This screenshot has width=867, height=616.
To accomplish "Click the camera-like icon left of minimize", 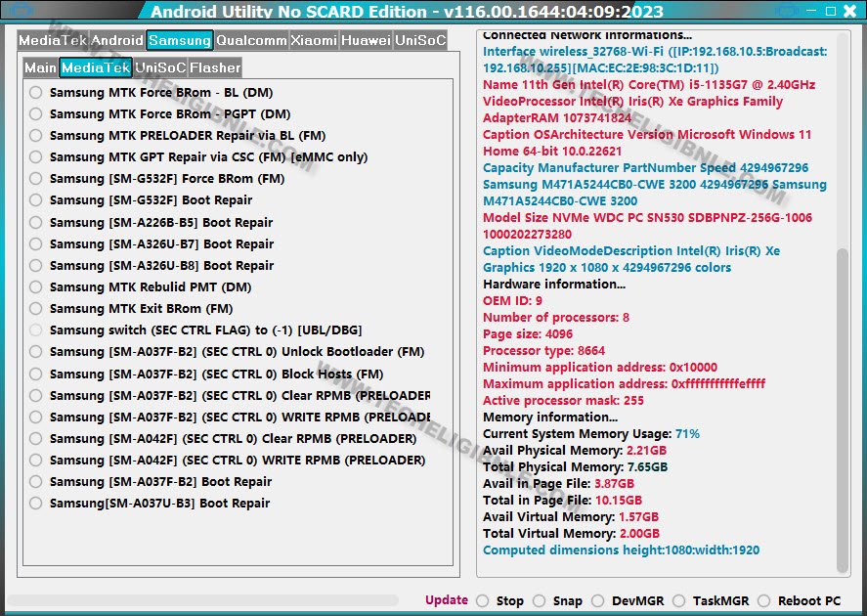I will (786, 11).
